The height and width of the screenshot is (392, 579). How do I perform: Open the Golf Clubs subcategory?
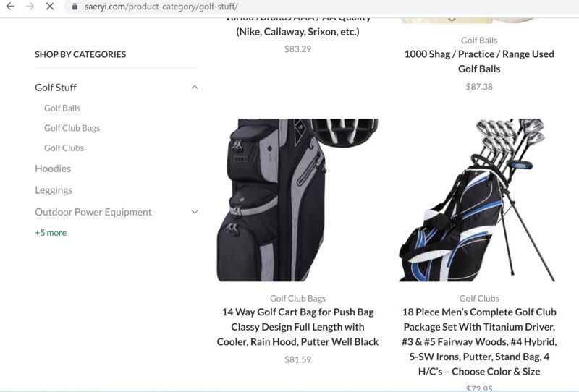pyautogui.click(x=64, y=148)
